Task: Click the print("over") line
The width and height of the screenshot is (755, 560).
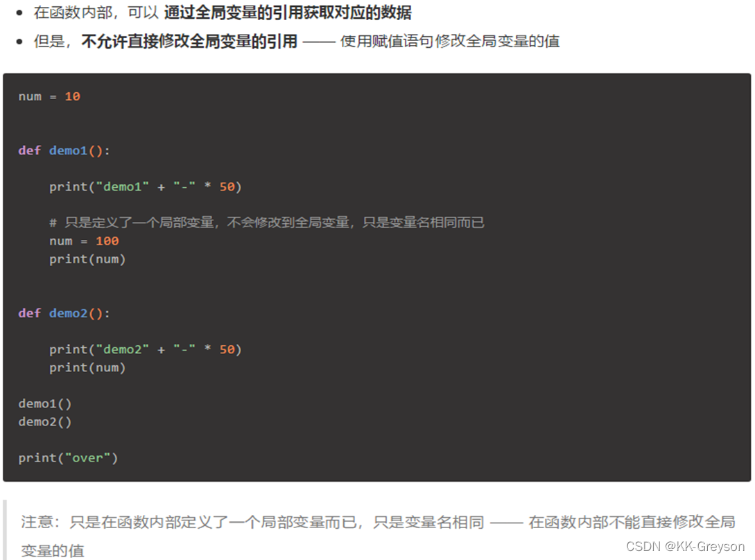Action: tap(68, 458)
